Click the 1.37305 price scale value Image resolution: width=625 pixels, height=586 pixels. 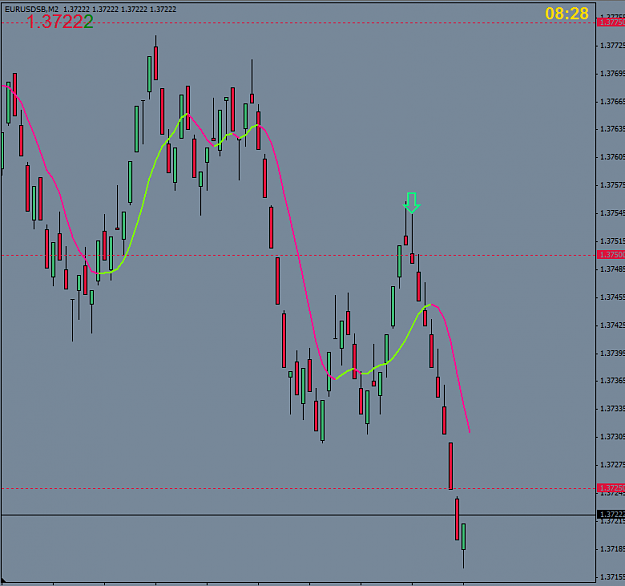(x=612, y=437)
